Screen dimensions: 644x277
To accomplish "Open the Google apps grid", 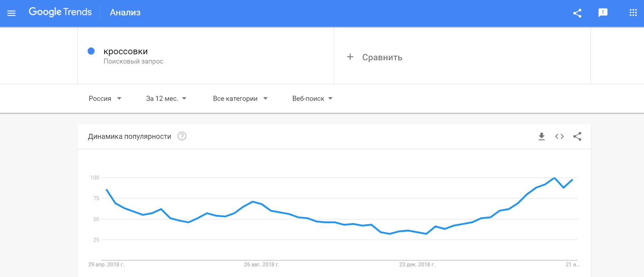I will coord(633,13).
